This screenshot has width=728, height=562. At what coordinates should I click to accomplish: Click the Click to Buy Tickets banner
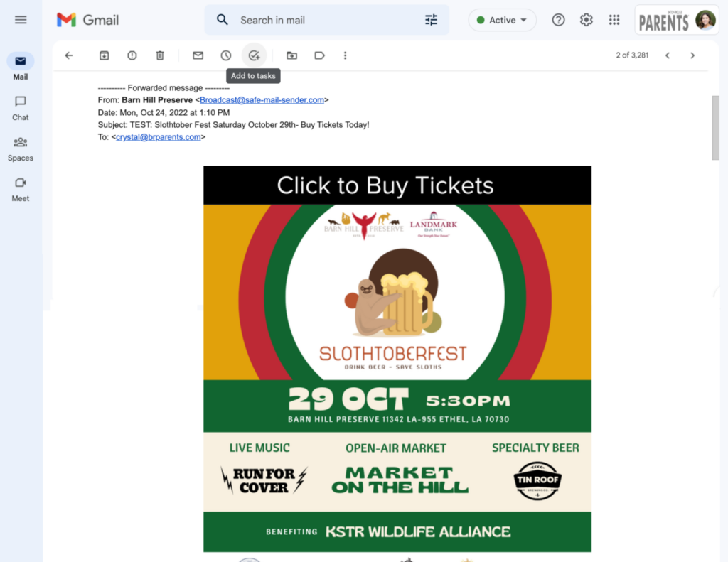point(397,185)
